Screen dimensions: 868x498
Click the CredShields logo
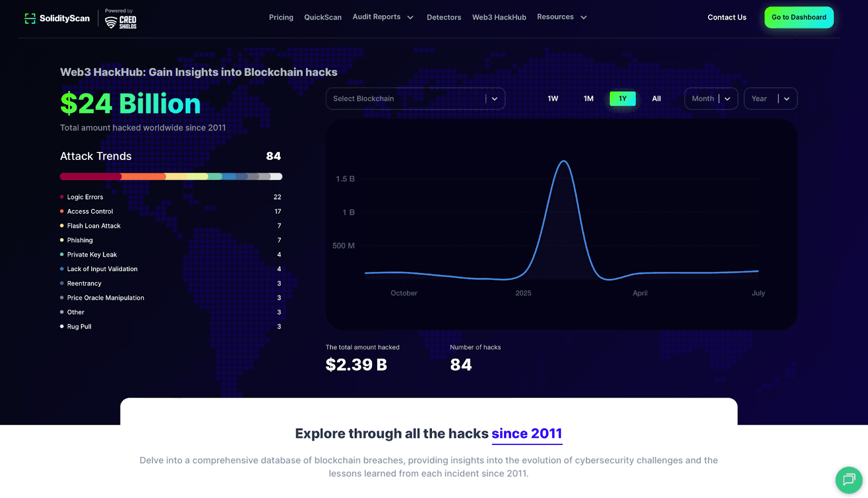coord(120,20)
